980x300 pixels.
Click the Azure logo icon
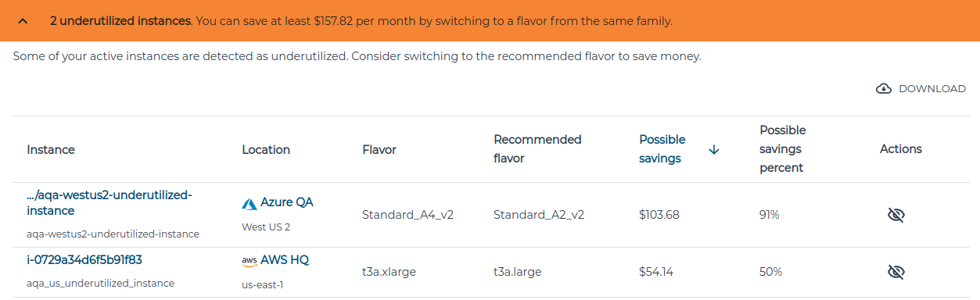[x=249, y=203]
